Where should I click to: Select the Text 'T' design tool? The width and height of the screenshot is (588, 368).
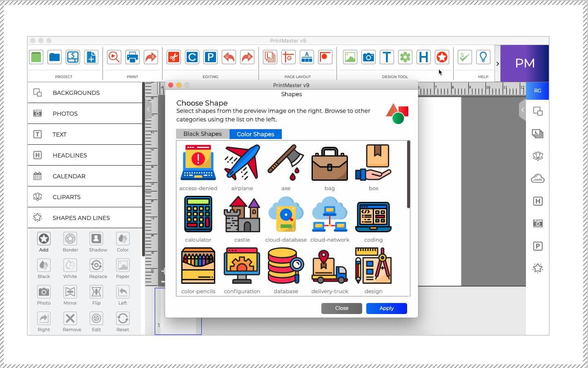[387, 57]
